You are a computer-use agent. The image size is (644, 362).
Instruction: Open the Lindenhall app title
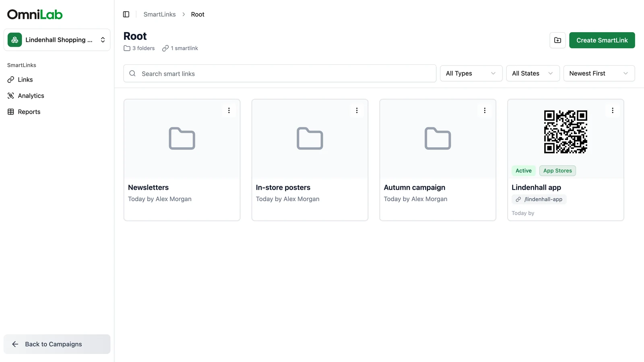pyautogui.click(x=536, y=187)
